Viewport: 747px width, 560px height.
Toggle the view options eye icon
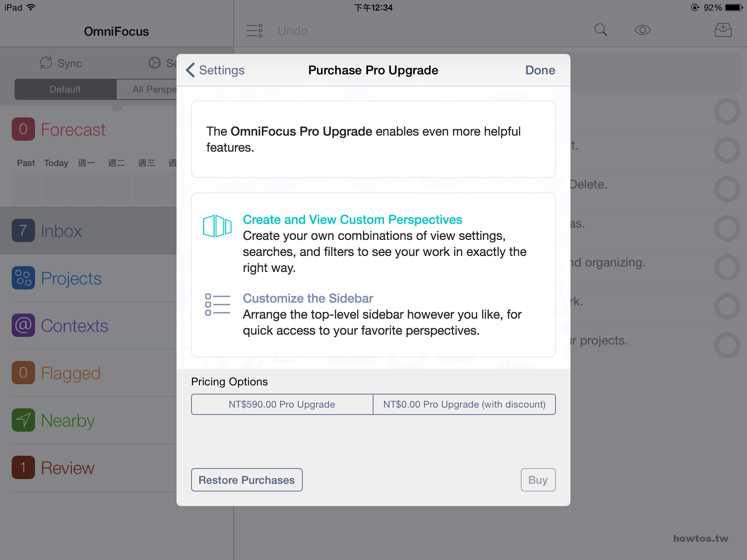[x=643, y=30]
